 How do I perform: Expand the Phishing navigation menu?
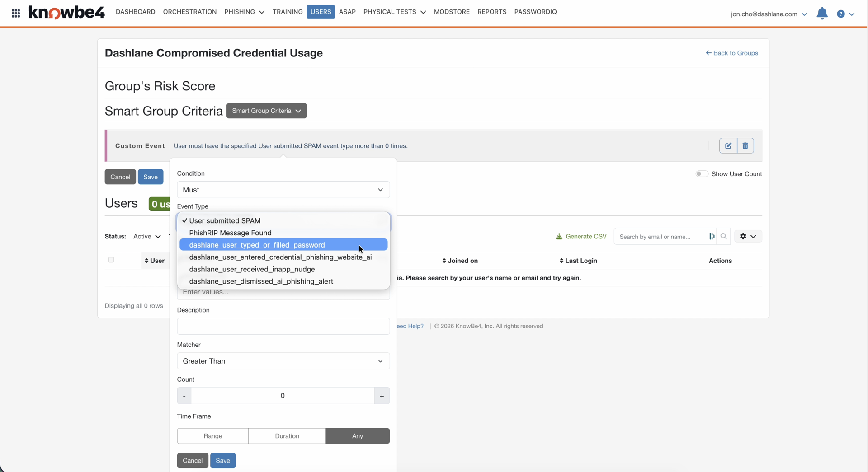pyautogui.click(x=244, y=12)
